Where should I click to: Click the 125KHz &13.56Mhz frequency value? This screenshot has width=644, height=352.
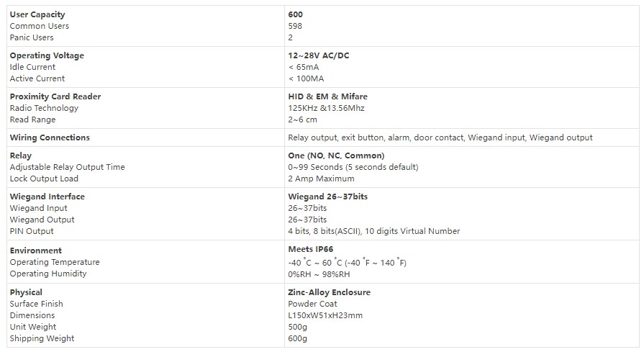pos(326,108)
